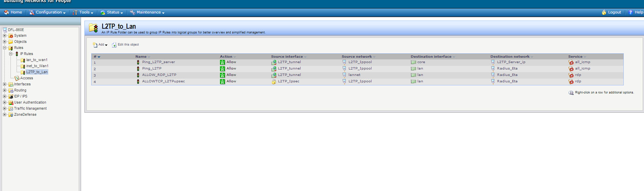The height and width of the screenshot is (191, 644).
Task: Click L2TP_tunnel icon in Ping_L2TP_server row
Action: (274, 62)
